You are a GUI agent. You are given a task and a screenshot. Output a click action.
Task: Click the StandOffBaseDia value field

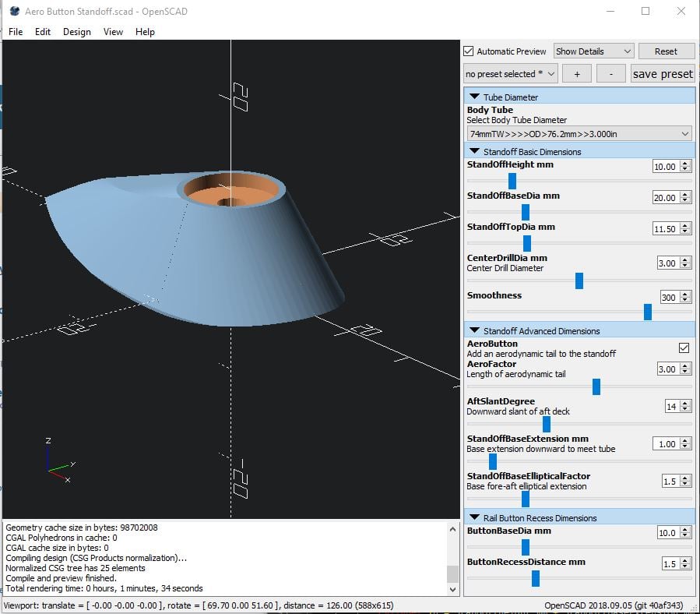point(665,197)
